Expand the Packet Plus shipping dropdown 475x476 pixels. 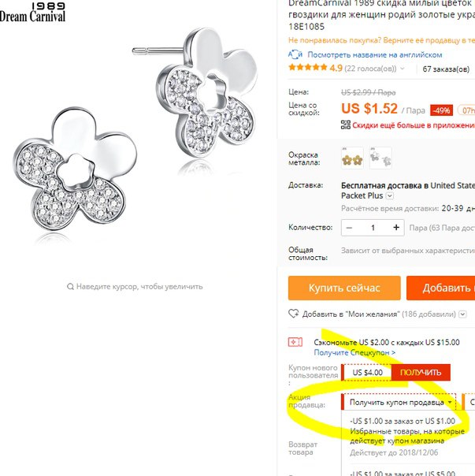(x=390, y=195)
